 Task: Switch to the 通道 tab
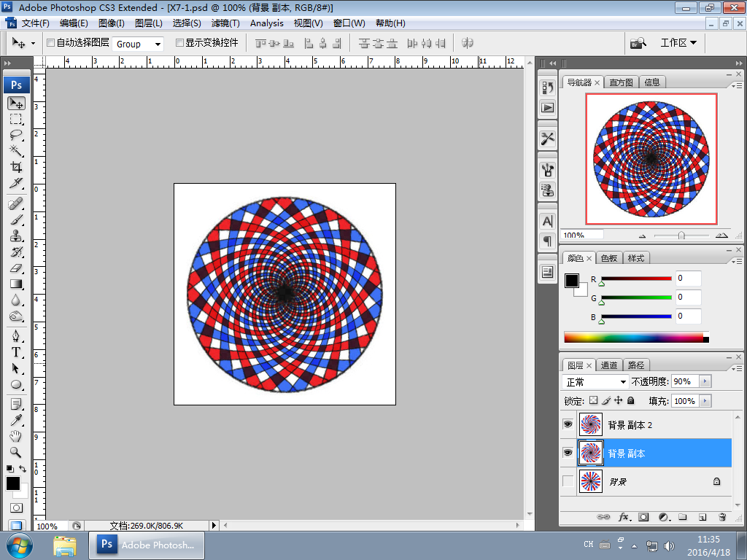609,365
